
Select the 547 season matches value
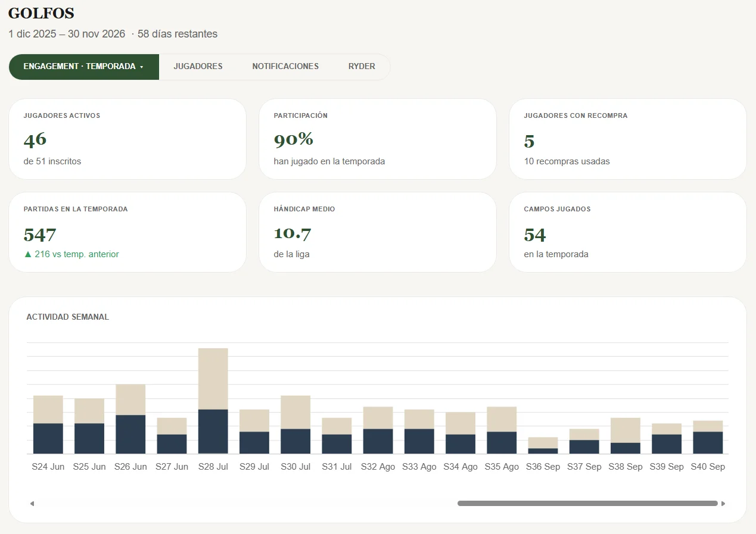click(40, 235)
